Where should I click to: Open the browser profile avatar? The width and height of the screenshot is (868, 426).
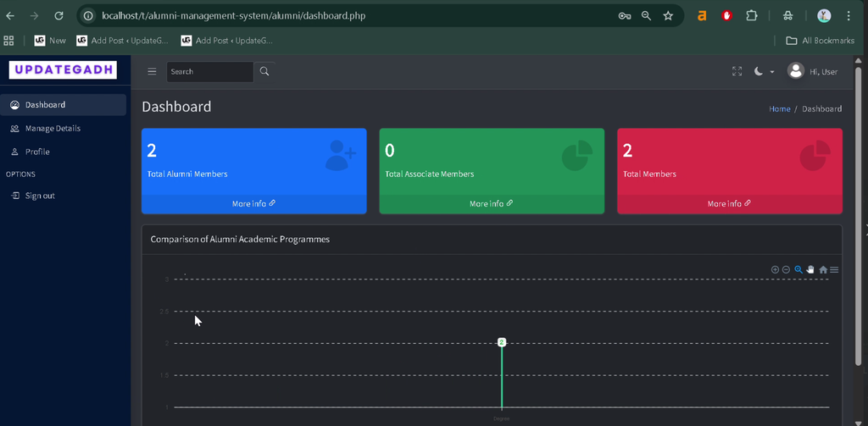[824, 16]
